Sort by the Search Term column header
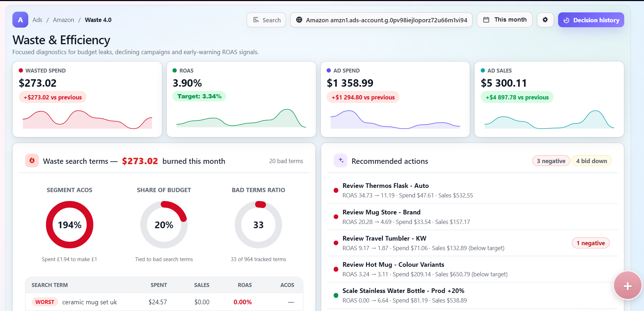This screenshot has height=311, width=644. (49, 285)
